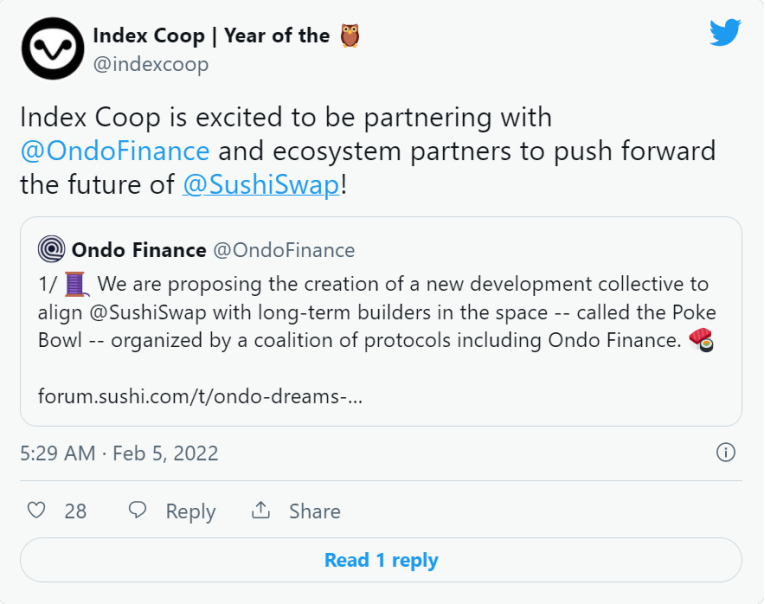Image resolution: width=765 pixels, height=604 pixels.
Task: Click the sushi emoji in quoted tweet
Action: coord(701,340)
